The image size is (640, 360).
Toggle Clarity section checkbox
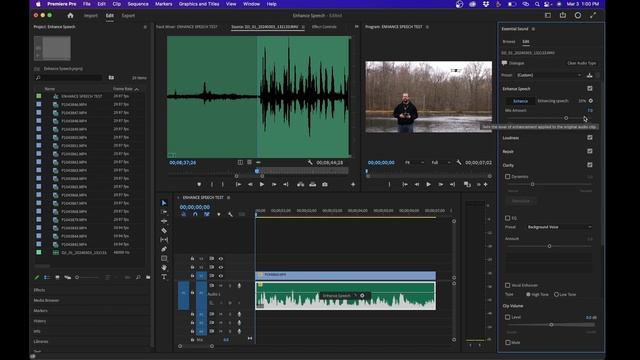tap(590, 165)
